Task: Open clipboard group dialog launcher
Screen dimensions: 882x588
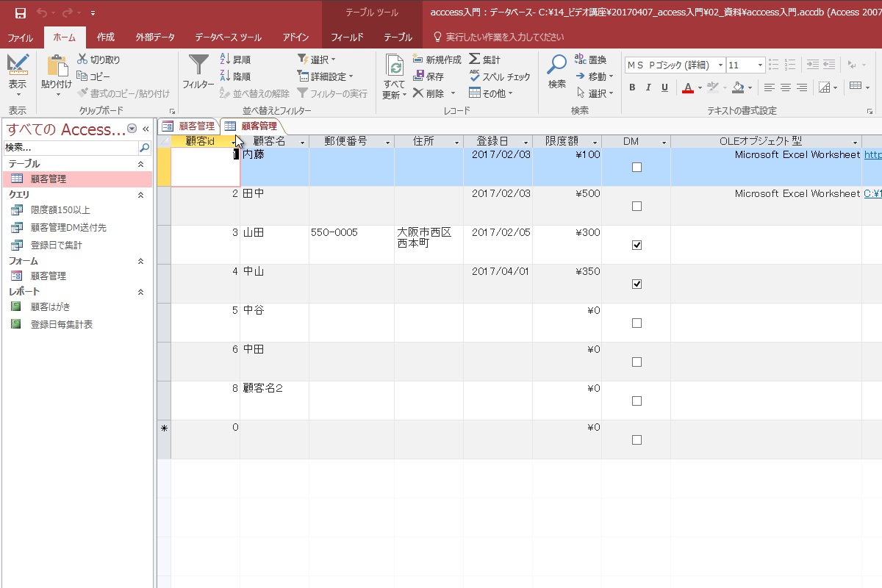Action: coord(172,112)
